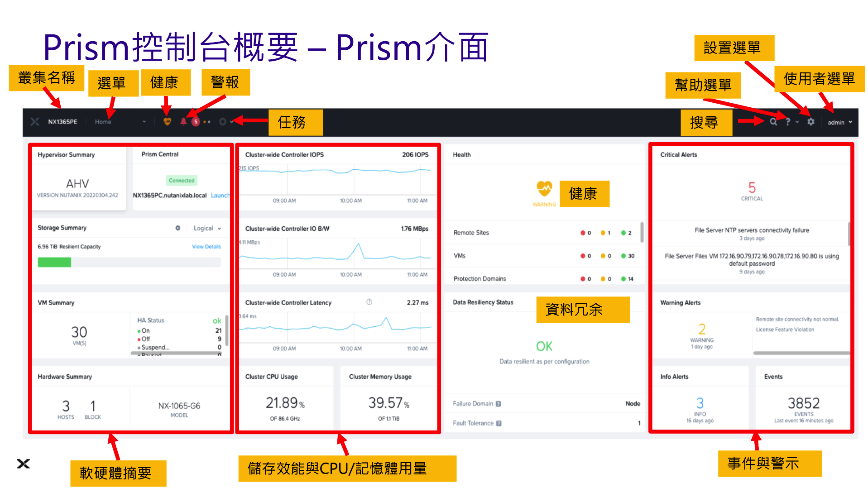Image resolution: width=868 pixels, height=488 pixels.
Task: Expand the tasks dropdown chevron
Action: 232,122
